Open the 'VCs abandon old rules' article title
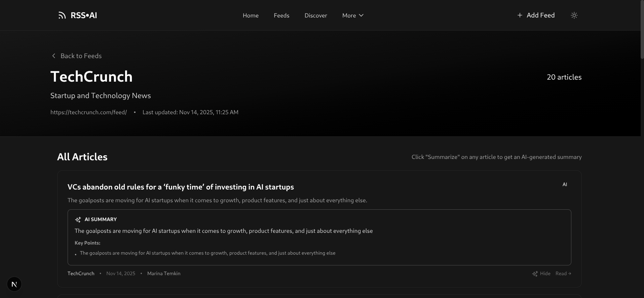The width and height of the screenshot is (644, 298). pyautogui.click(x=181, y=187)
